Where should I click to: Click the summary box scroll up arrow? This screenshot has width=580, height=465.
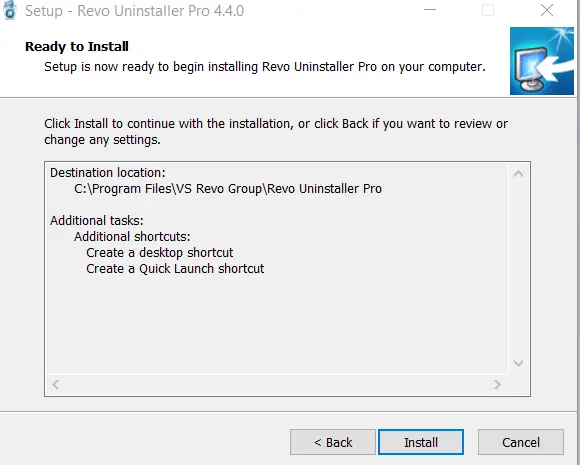[519, 173]
